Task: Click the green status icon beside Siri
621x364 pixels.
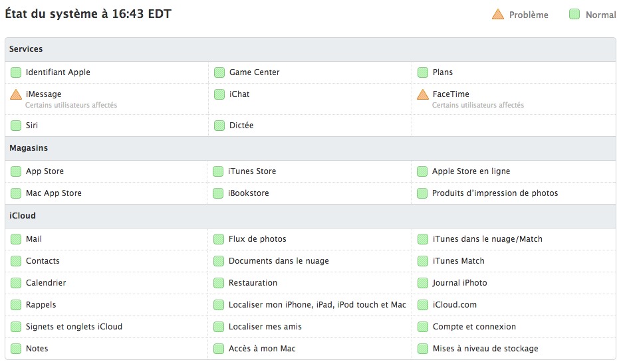Action: point(16,126)
